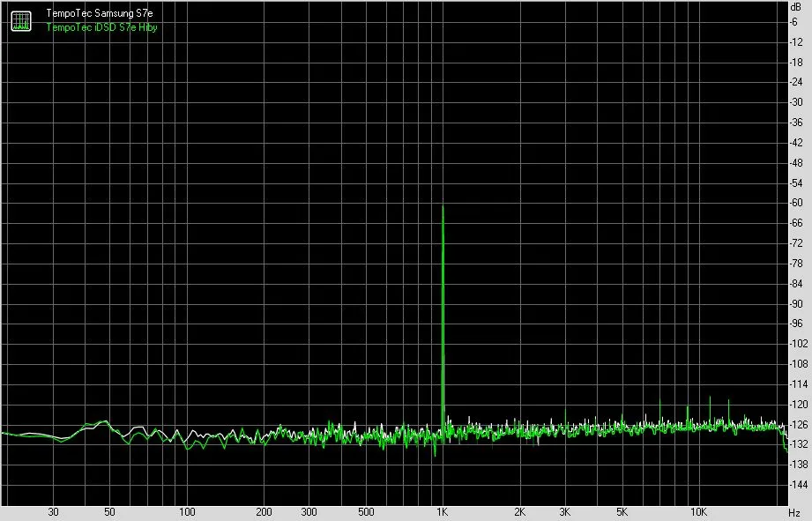
Task: Click the '200' frequency axis label
Action: 264,512
